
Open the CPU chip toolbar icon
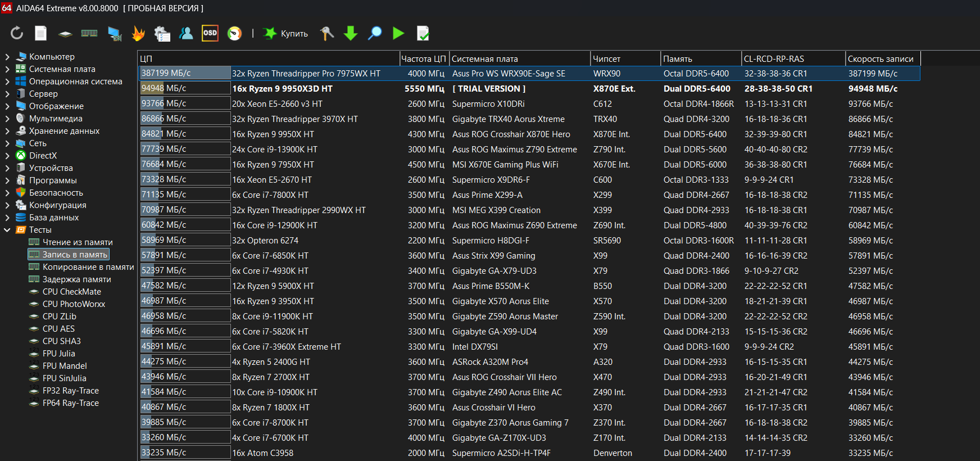(65, 34)
